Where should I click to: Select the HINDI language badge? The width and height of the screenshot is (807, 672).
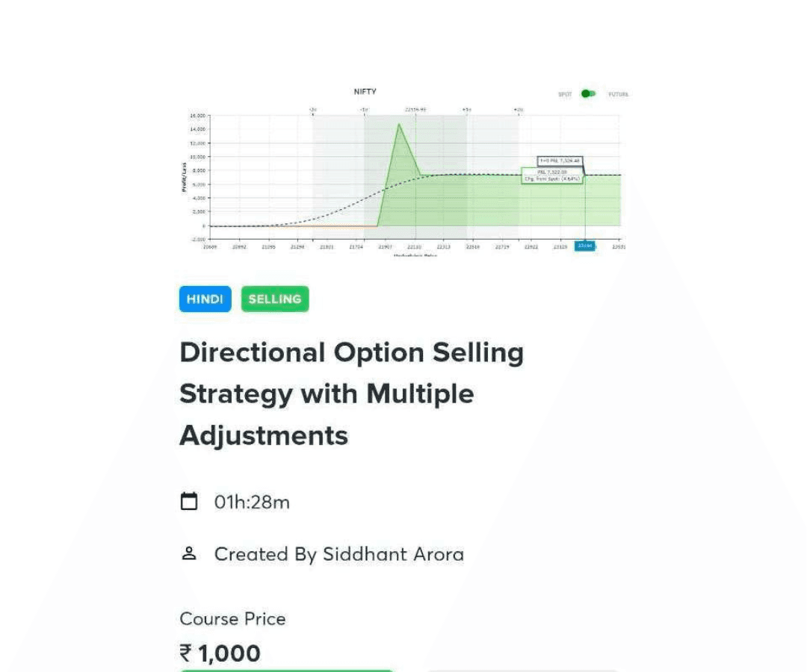[205, 299]
